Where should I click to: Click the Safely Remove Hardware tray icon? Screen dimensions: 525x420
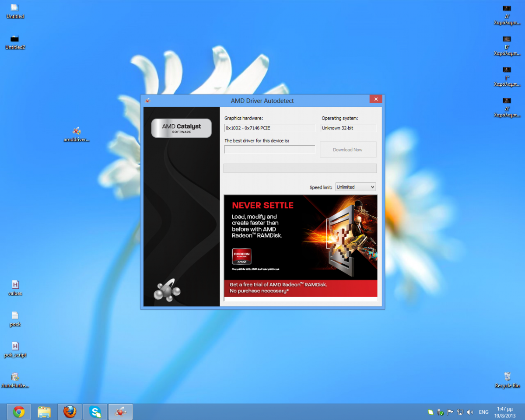tap(441, 412)
